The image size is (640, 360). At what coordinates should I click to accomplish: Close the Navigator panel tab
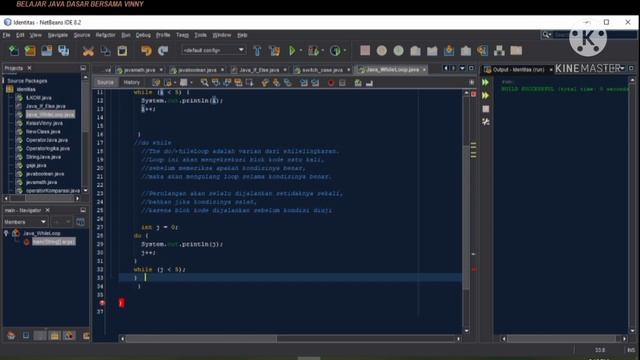[47, 210]
